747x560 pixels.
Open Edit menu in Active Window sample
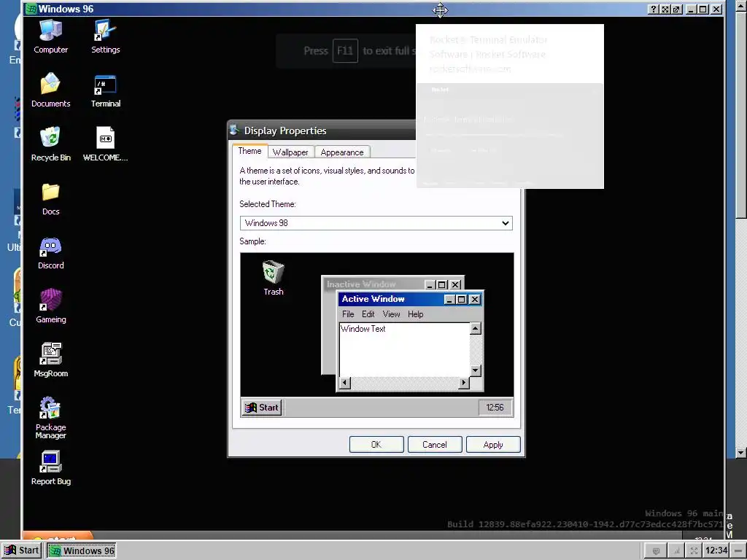[368, 314]
